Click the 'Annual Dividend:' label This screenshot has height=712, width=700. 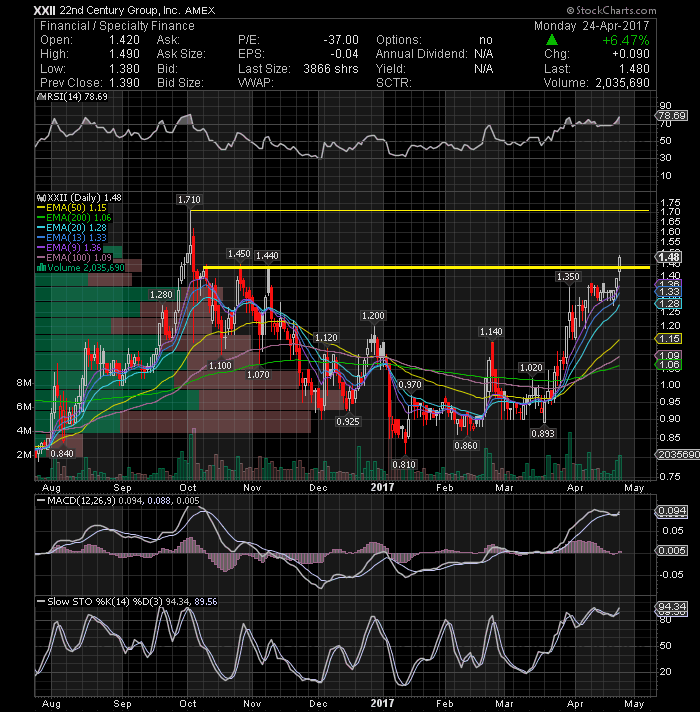(421, 54)
